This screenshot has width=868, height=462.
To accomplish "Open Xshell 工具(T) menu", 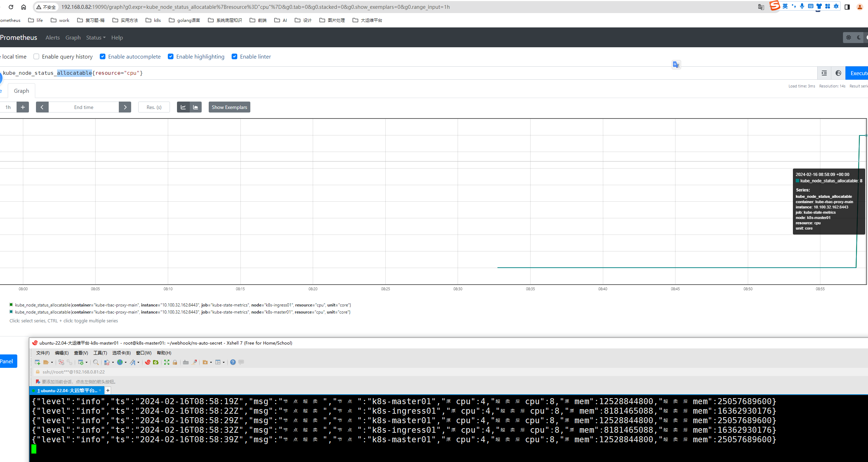I will (100, 353).
